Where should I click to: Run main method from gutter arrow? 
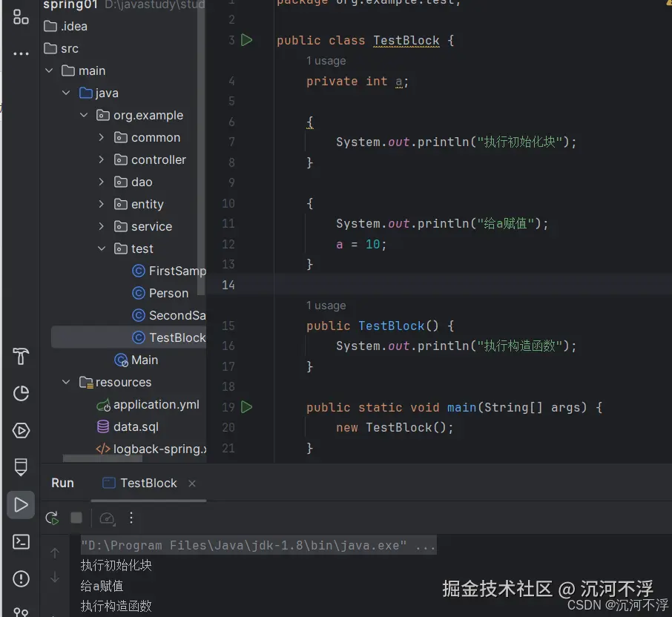(246, 407)
